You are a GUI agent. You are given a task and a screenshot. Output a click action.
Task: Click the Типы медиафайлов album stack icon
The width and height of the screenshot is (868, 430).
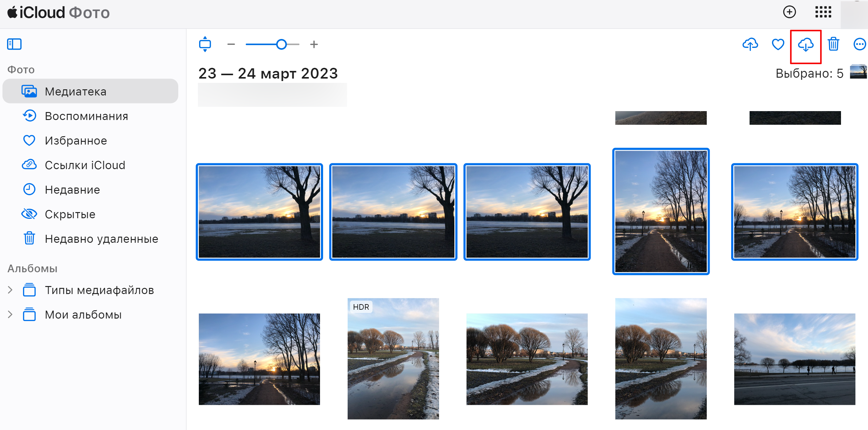tap(29, 290)
